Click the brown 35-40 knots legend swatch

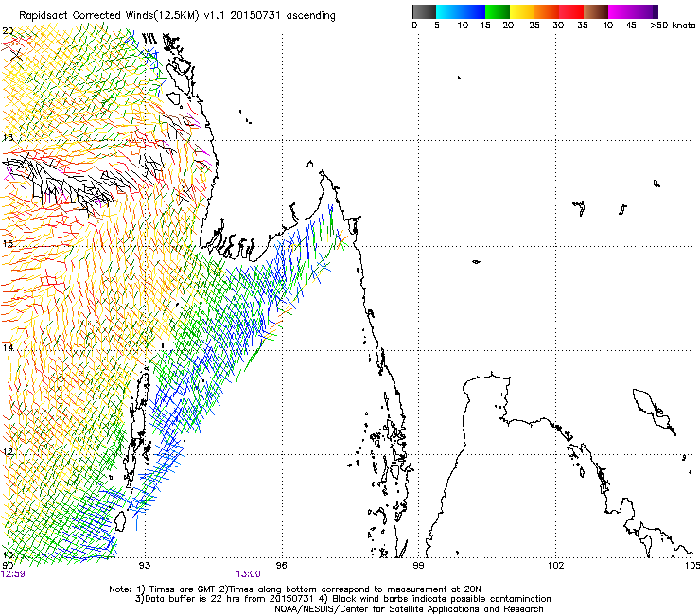click(x=596, y=11)
